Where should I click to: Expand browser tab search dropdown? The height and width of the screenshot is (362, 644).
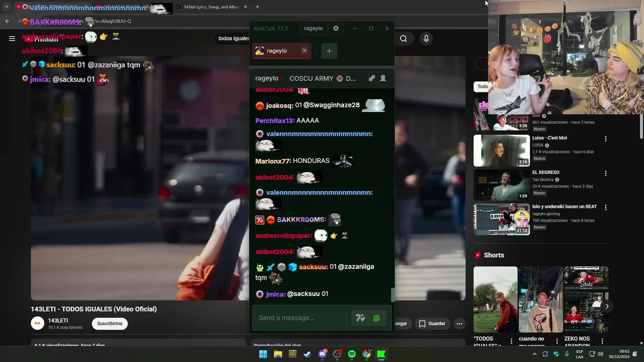pos(7,7)
